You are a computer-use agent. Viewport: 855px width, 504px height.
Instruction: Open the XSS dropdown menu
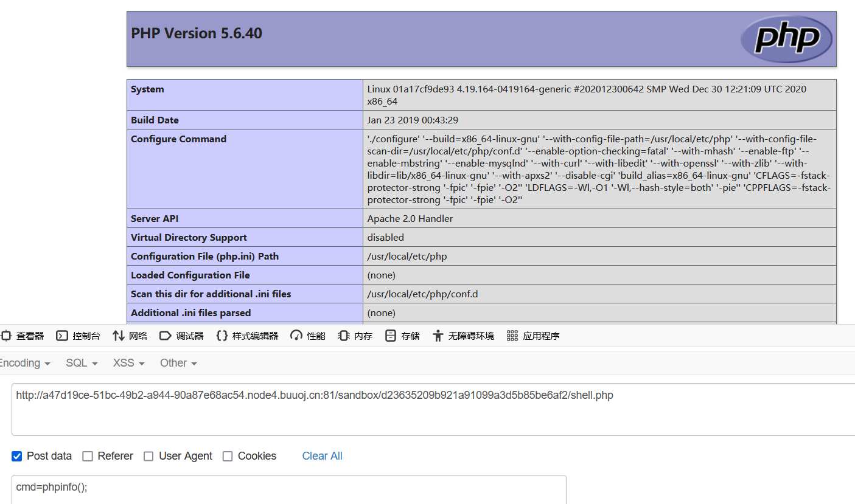click(128, 363)
